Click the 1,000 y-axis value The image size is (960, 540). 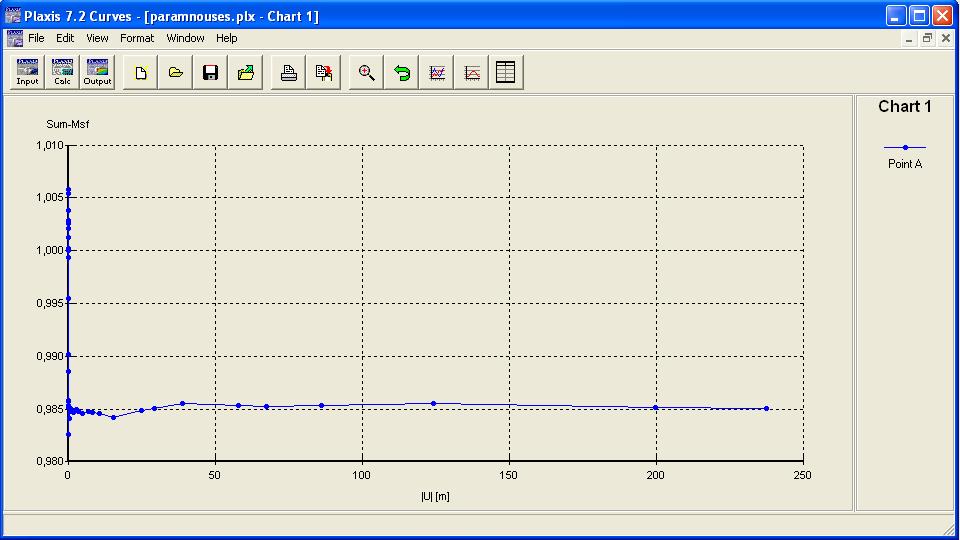50,250
